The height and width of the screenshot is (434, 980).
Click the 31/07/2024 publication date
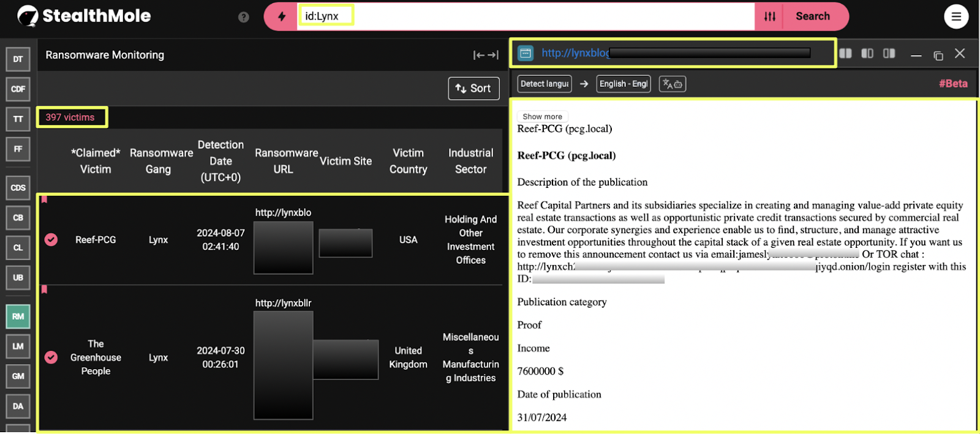point(542,418)
